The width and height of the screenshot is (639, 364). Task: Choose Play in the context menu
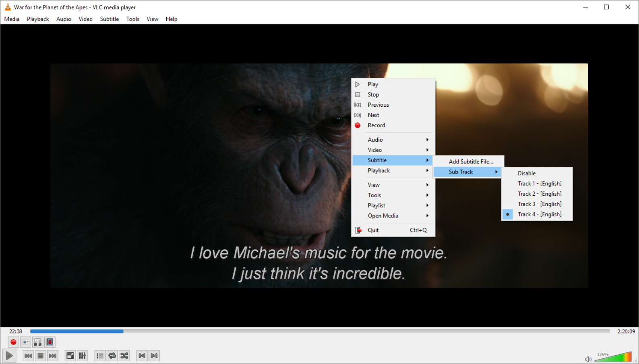tap(393, 84)
